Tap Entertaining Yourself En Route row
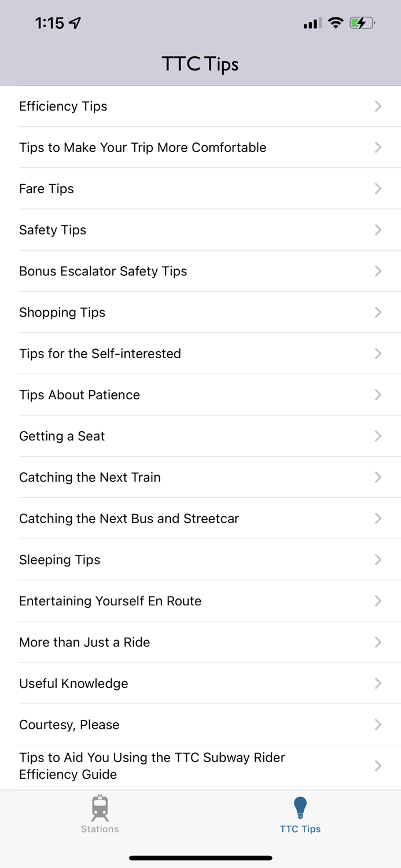Screen dimensions: 401x868 [x=200, y=601]
